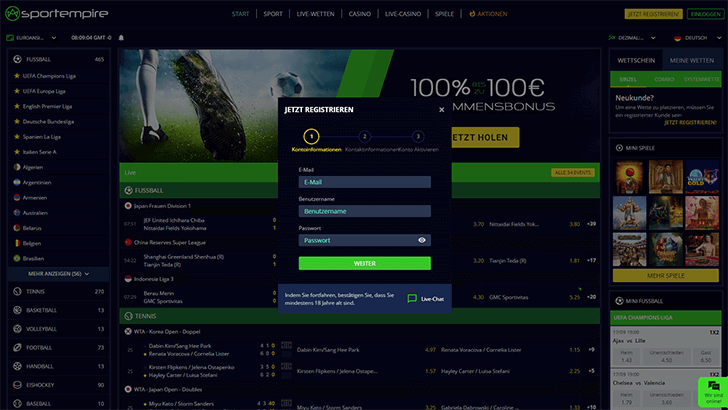Expand +17 markets for Shanghai Greenland match
728x410 pixels.
click(x=591, y=260)
